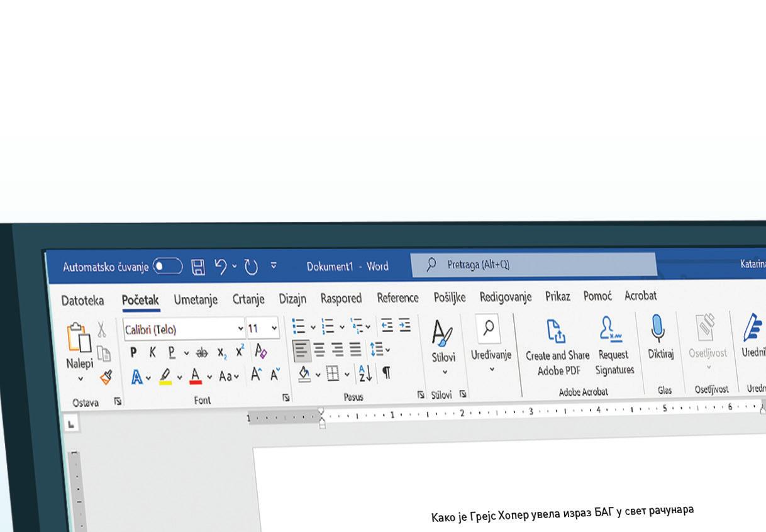
Task: Click the Pretraga (Alt+Q) search box
Action: (534, 265)
